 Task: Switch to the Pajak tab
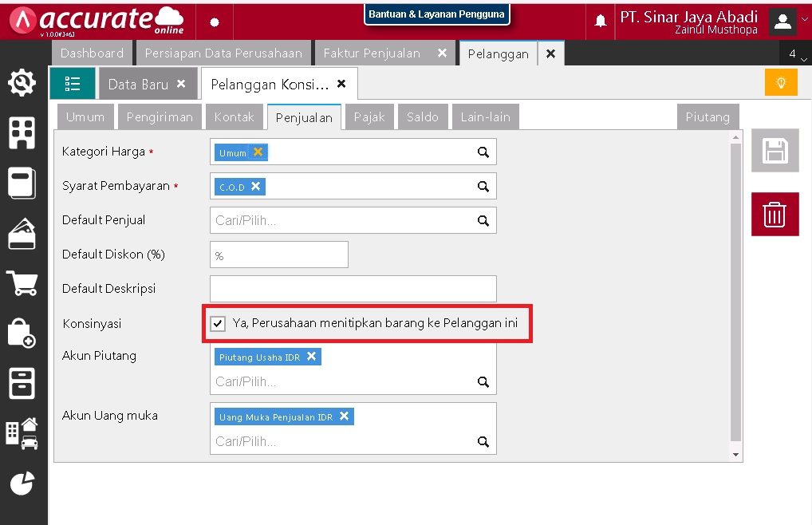(x=369, y=116)
